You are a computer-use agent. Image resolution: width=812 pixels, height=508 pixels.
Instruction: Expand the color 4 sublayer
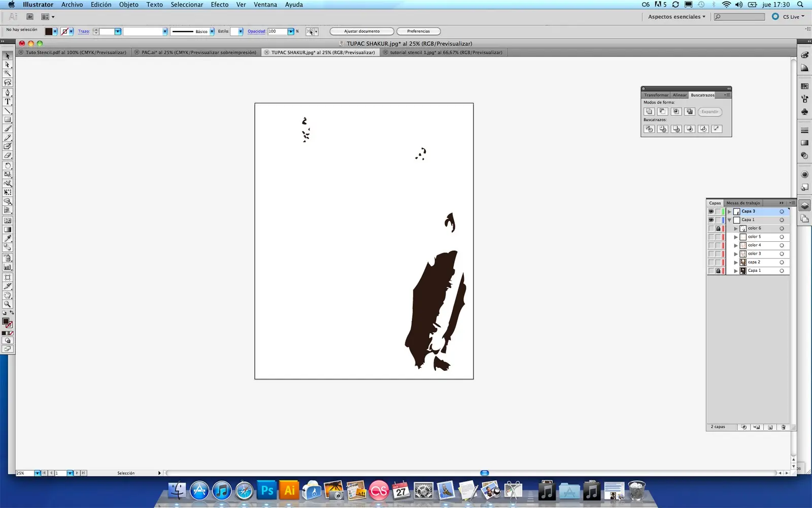point(736,245)
